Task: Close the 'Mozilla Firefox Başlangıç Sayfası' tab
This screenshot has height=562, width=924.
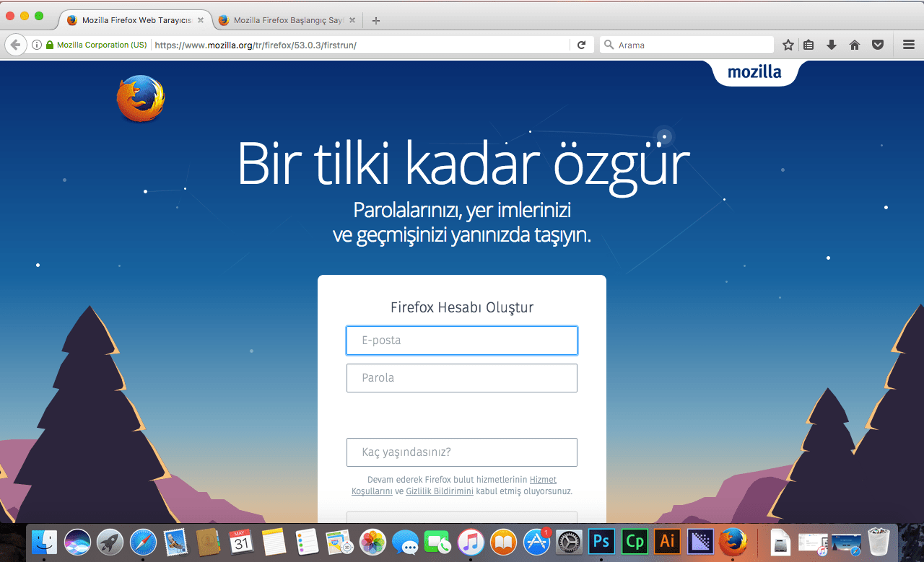Action: [352, 20]
